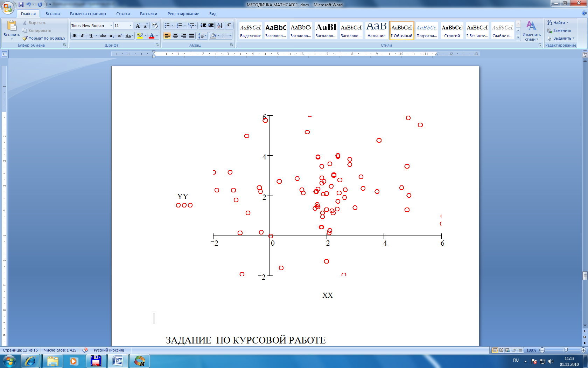Apply the Выделение style
This screenshot has height=368, width=588.
click(251, 30)
